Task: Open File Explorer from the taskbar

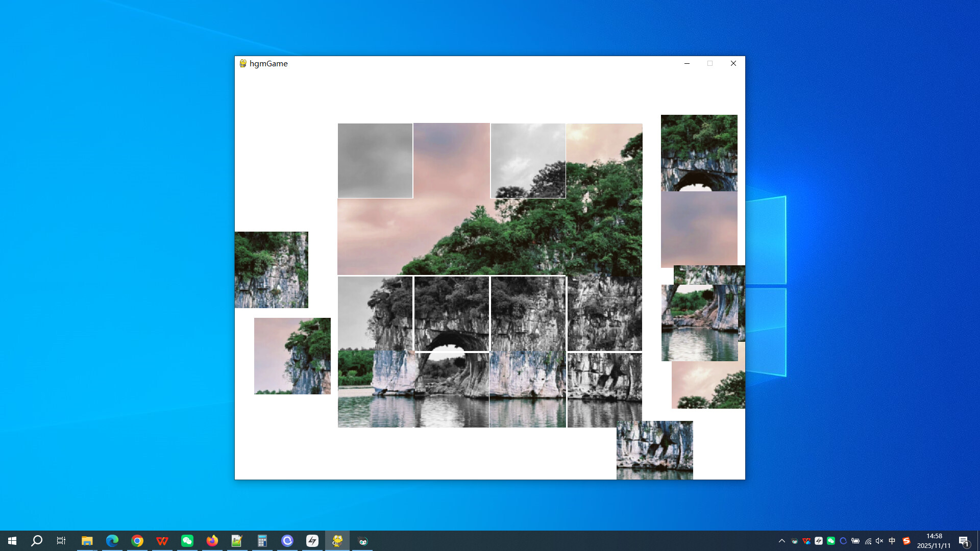Action: (x=87, y=541)
